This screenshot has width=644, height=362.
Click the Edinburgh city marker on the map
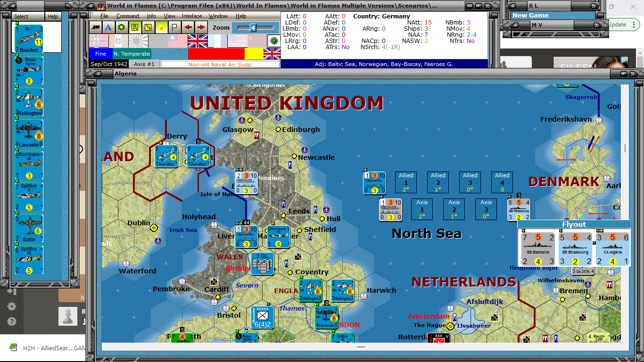pos(278,129)
